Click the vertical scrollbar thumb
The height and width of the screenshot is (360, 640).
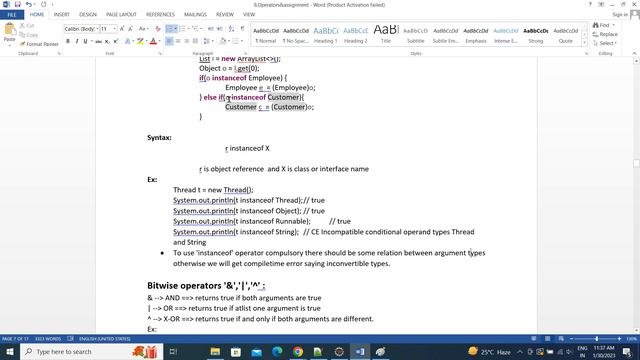(x=636, y=163)
